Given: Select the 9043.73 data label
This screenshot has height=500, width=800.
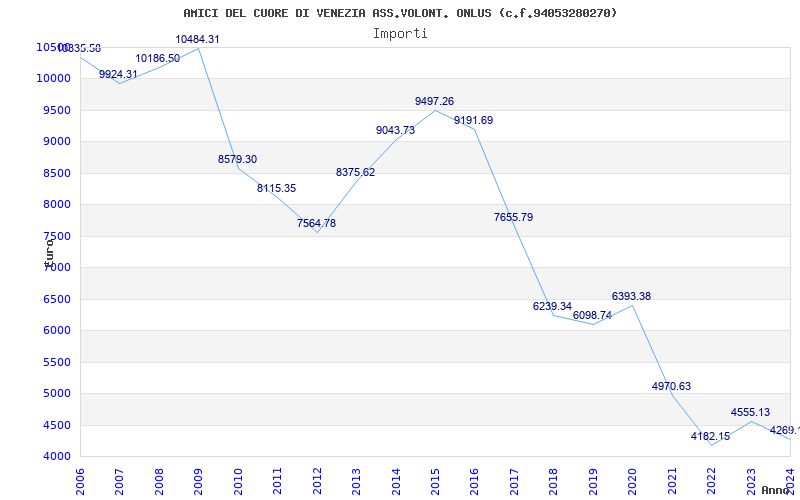Looking at the screenshot, I should click(x=395, y=131).
